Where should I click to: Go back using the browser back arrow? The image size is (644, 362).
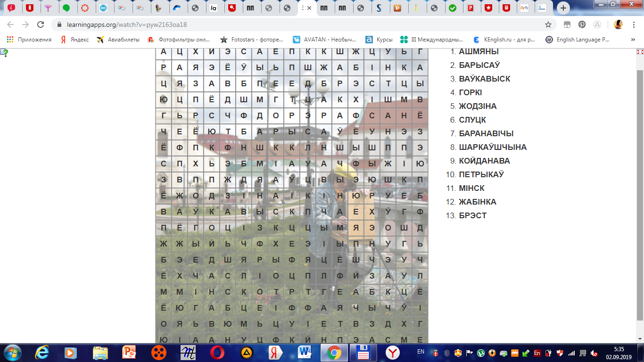[x=10, y=25]
